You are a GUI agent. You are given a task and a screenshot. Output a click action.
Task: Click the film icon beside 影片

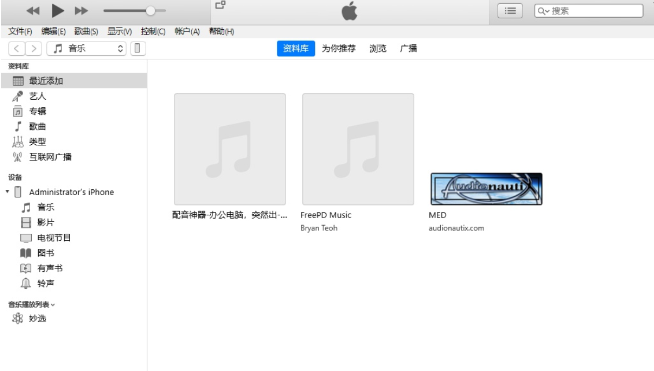(26, 222)
